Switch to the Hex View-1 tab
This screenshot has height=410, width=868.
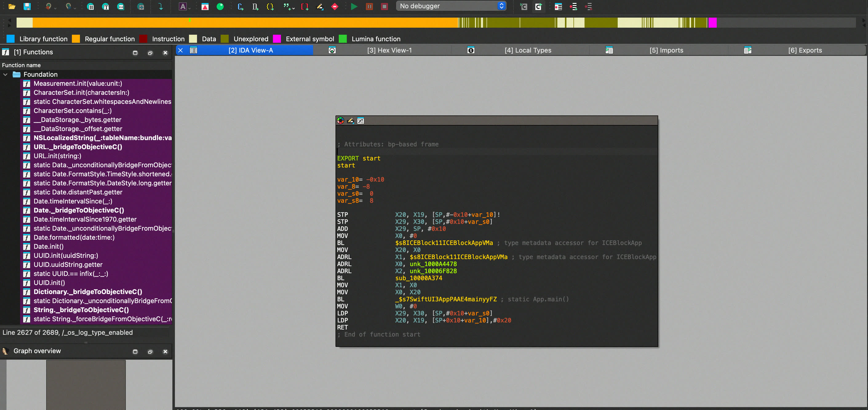389,50
